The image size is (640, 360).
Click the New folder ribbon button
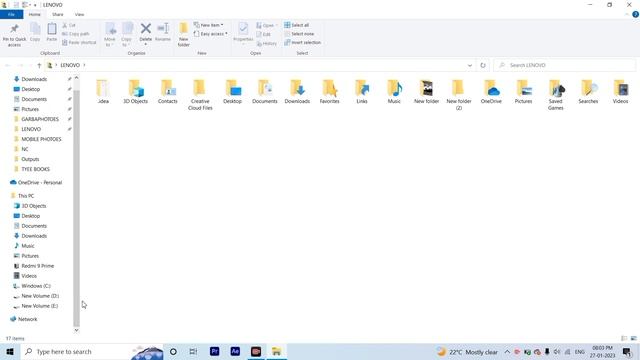[184, 35]
